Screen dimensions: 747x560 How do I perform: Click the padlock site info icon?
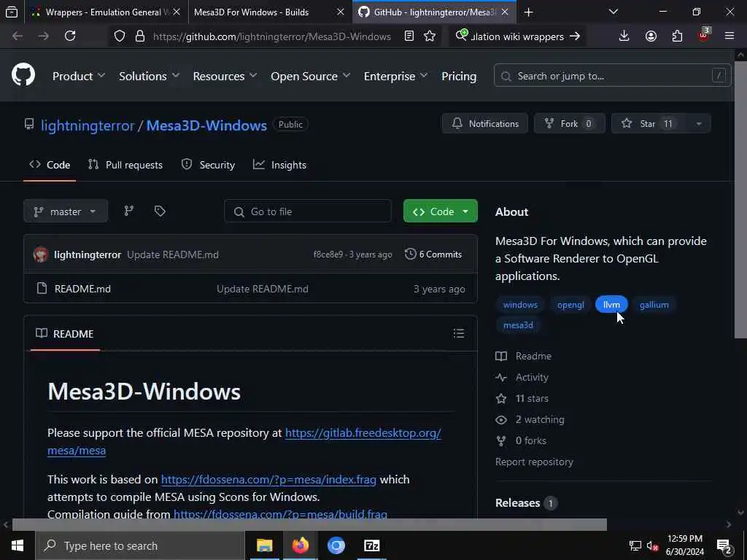[139, 36]
